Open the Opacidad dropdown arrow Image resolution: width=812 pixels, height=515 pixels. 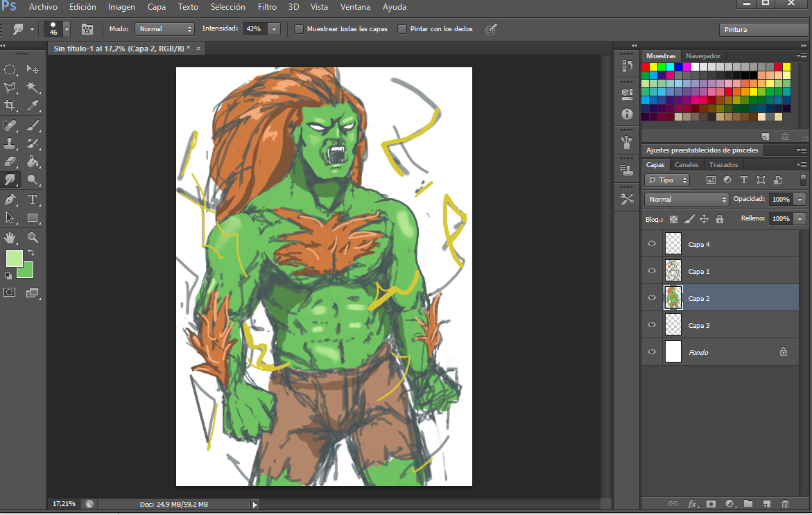tap(800, 199)
